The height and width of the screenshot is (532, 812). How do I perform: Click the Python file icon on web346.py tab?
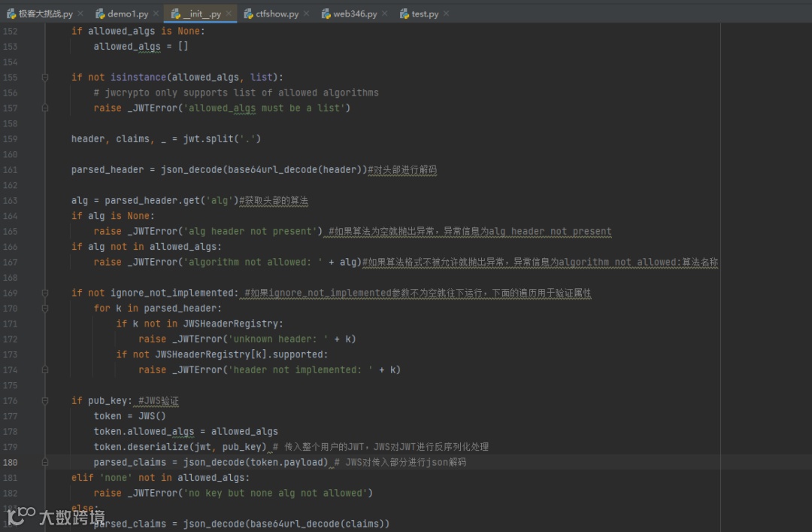click(326, 14)
